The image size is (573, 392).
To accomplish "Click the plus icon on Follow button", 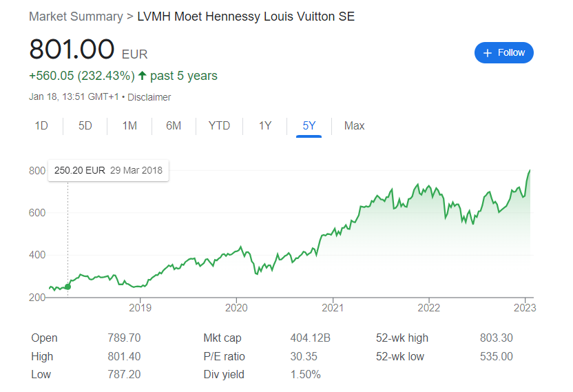I will pyautogui.click(x=488, y=53).
